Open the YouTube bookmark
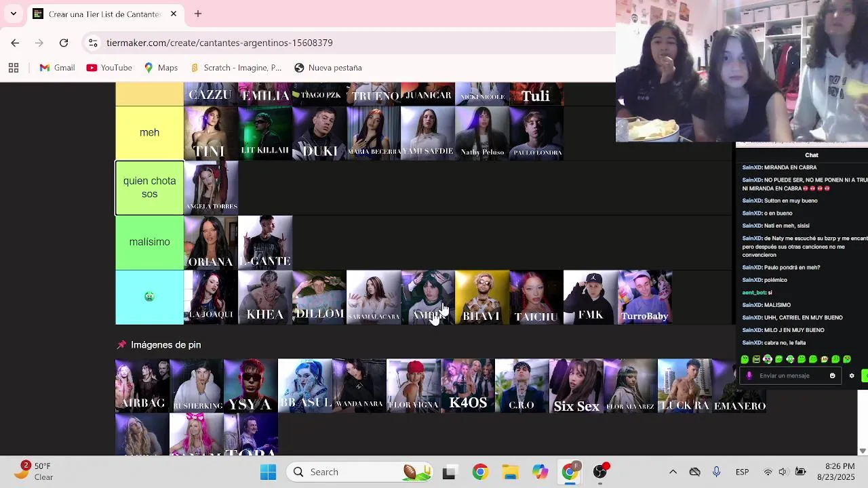Viewport: 868px width, 488px height. point(109,68)
